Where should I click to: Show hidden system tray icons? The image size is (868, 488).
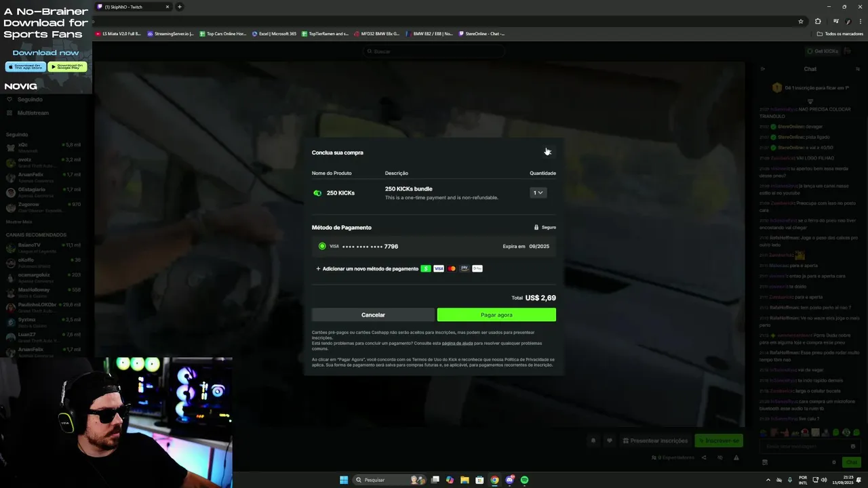point(768,480)
